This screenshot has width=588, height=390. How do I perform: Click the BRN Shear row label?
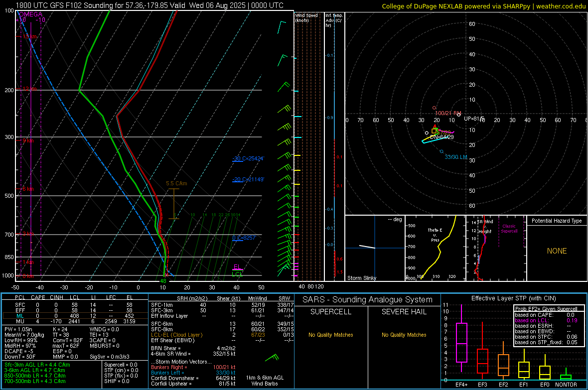point(166,348)
